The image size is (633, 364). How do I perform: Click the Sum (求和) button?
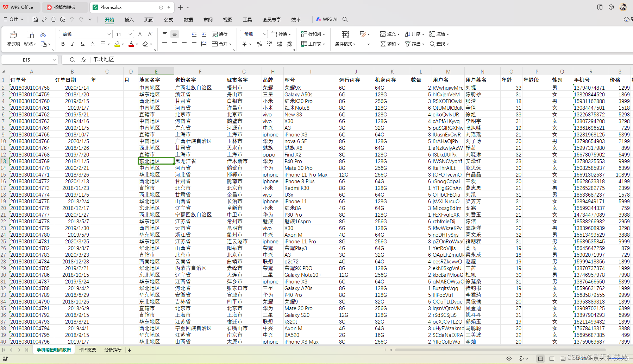pos(389,44)
